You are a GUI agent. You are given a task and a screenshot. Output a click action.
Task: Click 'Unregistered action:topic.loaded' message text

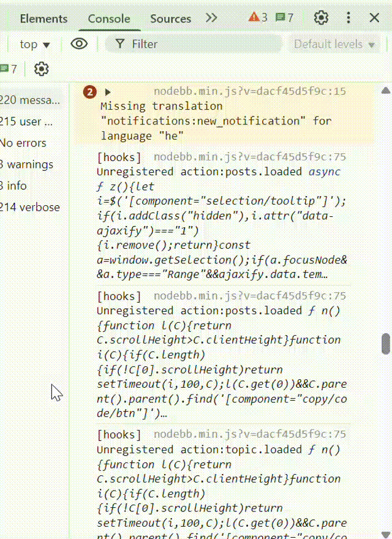(x=200, y=450)
